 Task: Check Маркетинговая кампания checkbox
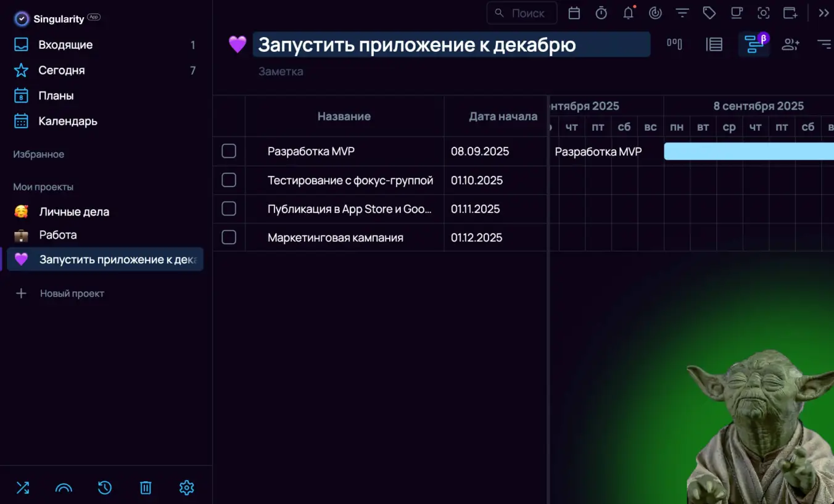229,237
